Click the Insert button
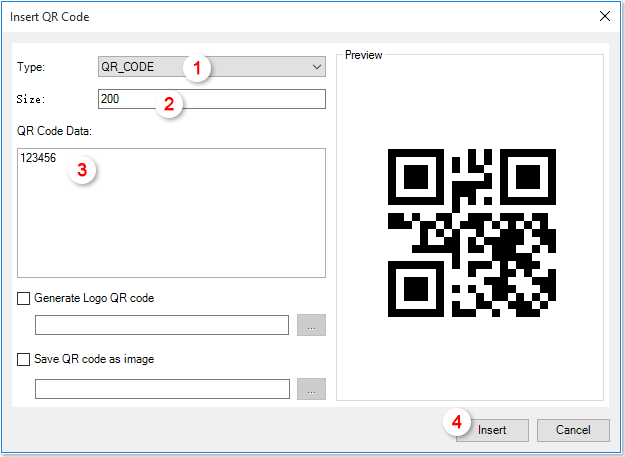This screenshot has height=457, width=625. coord(492,430)
